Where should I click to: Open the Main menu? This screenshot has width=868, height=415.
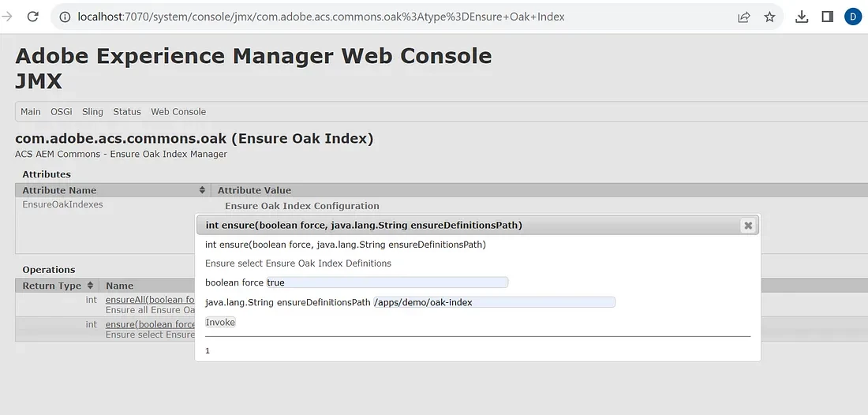tap(31, 112)
